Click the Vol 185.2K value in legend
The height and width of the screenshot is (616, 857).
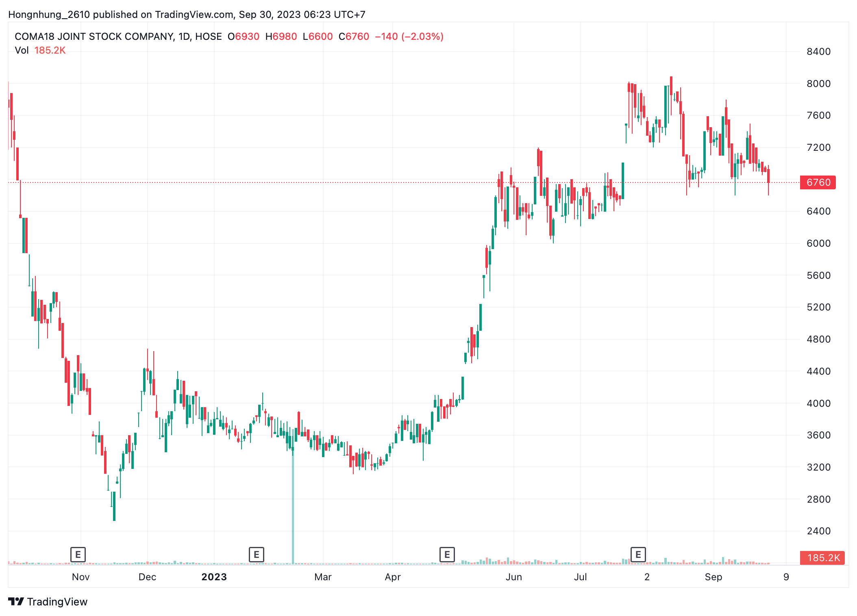pyautogui.click(x=50, y=50)
